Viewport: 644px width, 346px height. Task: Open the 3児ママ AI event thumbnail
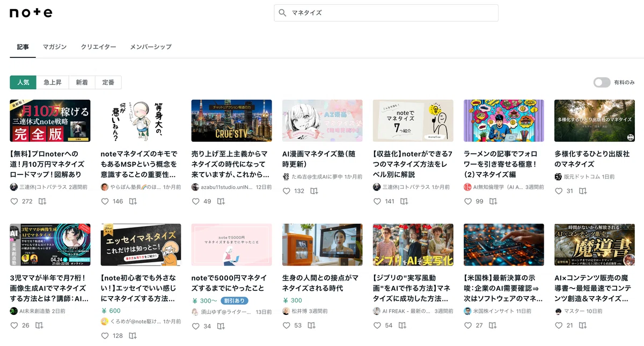click(x=50, y=245)
